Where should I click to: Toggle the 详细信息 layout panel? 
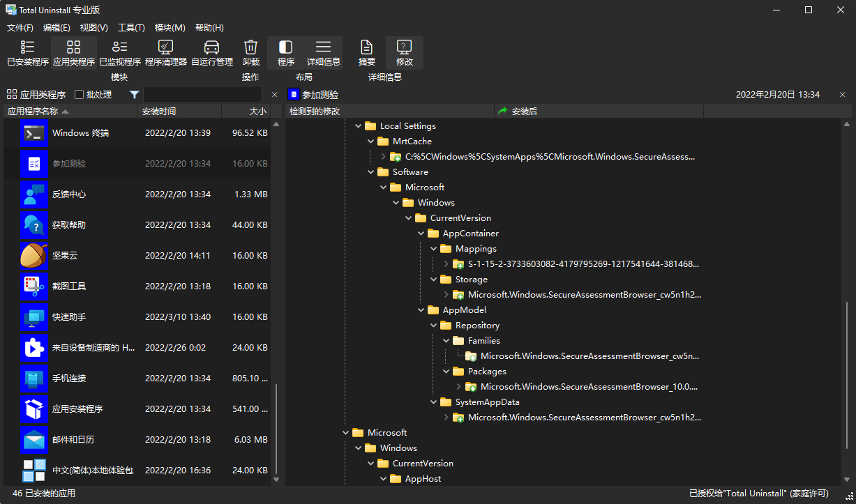324,53
